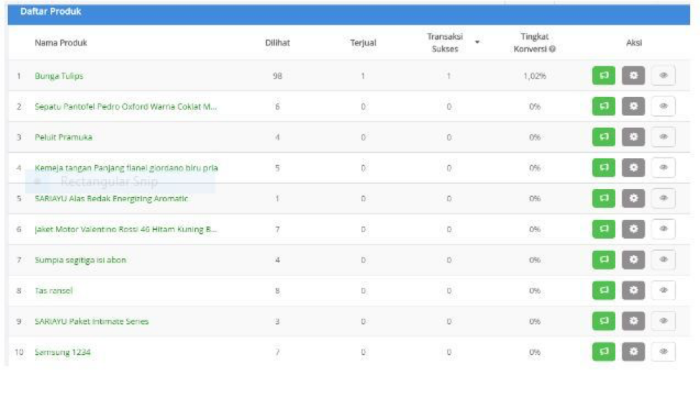700x409 pixels.
Task: Toggle eye icon for Tas ransel
Action: pos(663,291)
